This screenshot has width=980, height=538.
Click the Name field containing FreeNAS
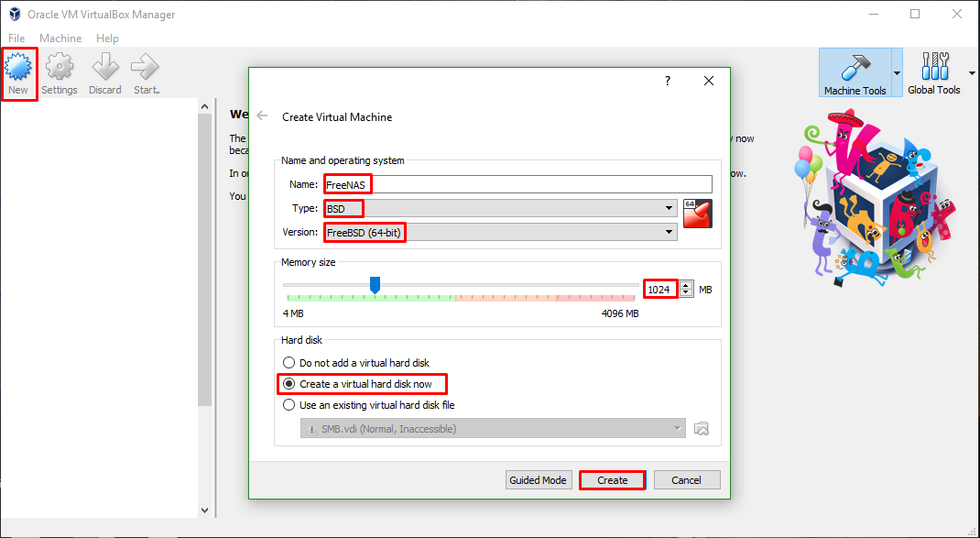(x=518, y=184)
